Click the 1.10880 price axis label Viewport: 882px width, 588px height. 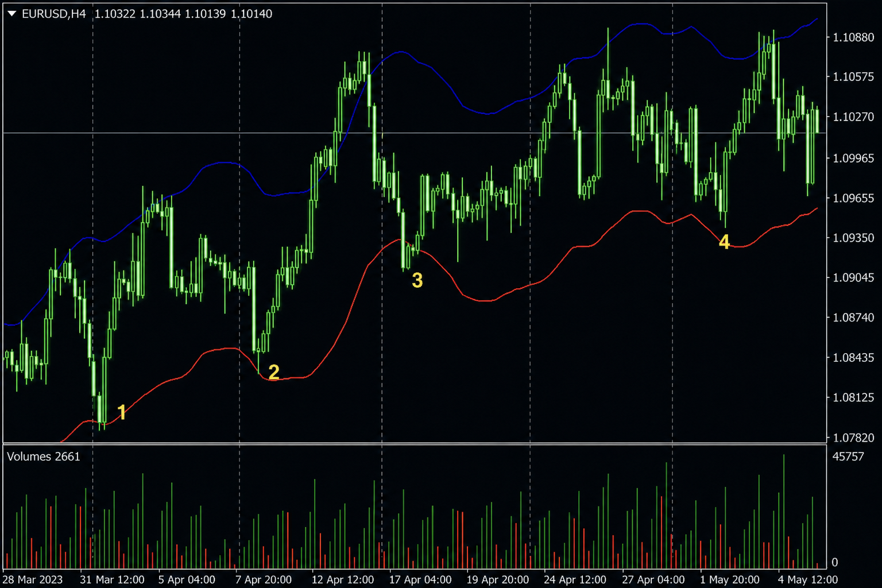[x=853, y=37]
